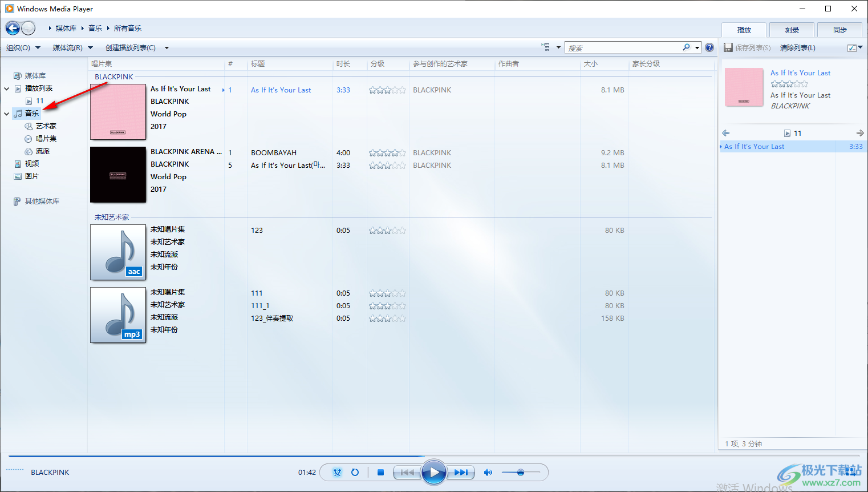Collapse the 音乐 tree node
868x492 pixels.
7,114
